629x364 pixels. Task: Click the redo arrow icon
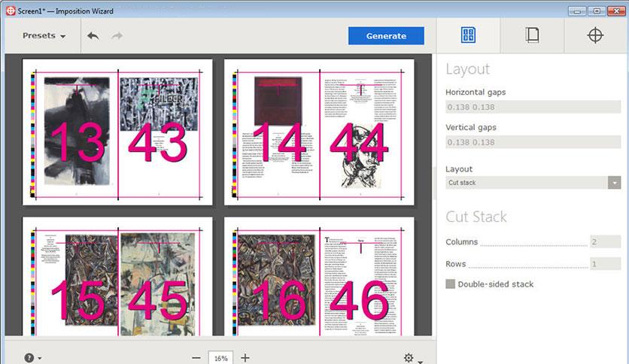[117, 36]
